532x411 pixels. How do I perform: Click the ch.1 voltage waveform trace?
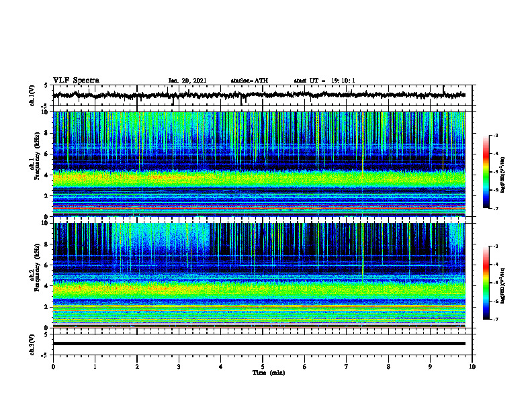[x=259, y=95]
